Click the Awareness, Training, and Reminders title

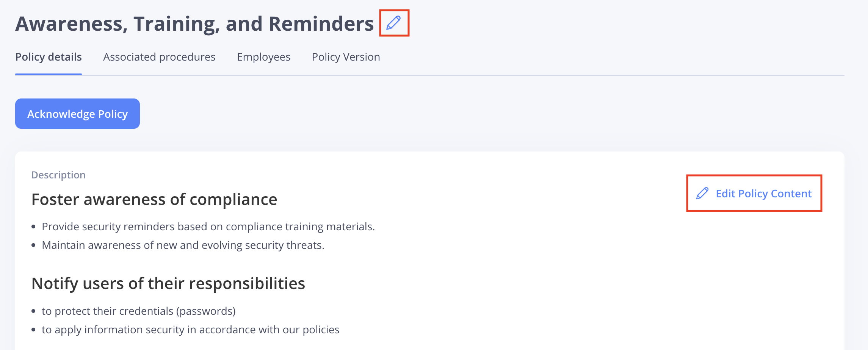click(194, 24)
